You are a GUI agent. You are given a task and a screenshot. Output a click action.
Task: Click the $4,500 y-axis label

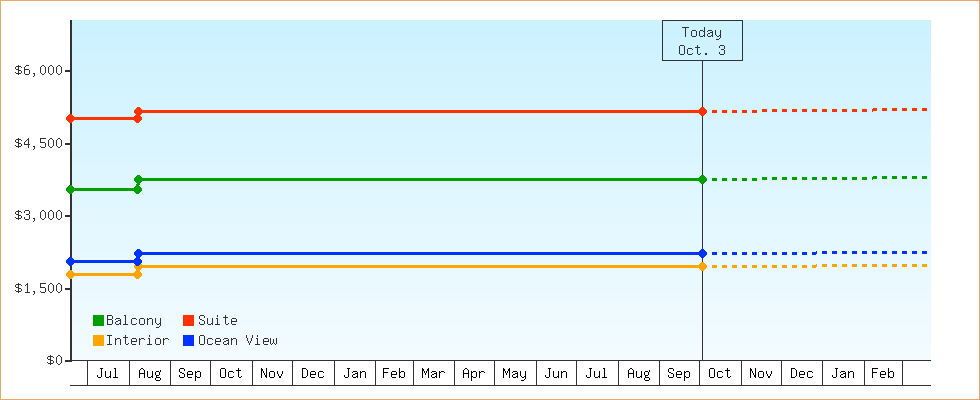click(39, 143)
